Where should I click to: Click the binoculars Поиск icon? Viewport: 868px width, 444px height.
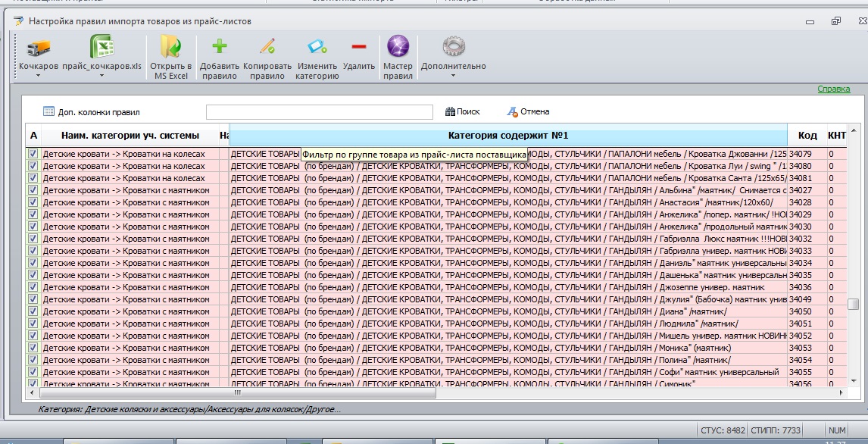[x=450, y=111]
